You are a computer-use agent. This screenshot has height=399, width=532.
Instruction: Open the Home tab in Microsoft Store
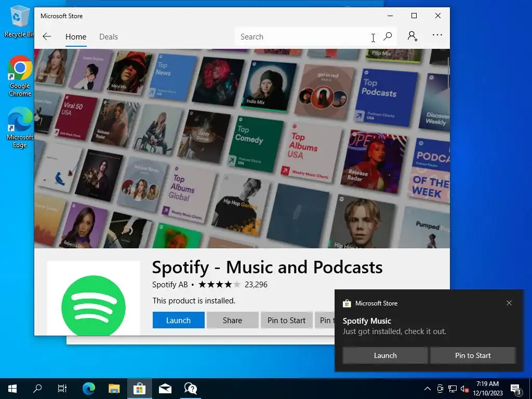click(76, 37)
